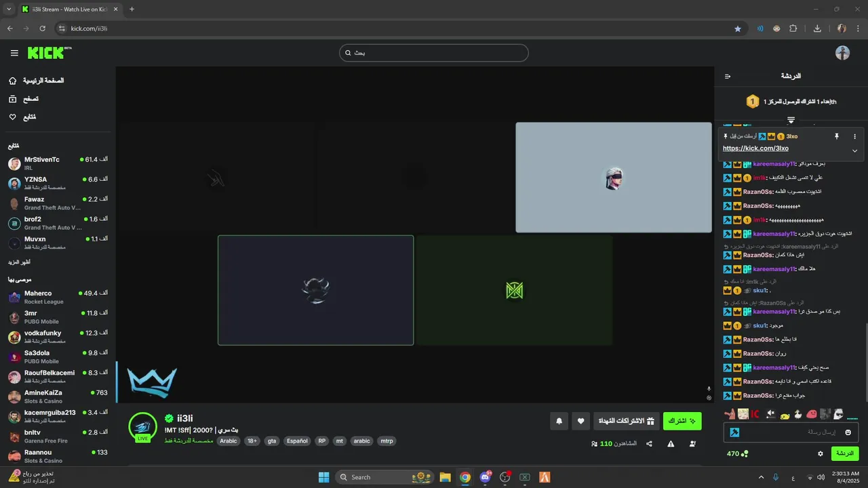Click the Español tag

(297, 441)
